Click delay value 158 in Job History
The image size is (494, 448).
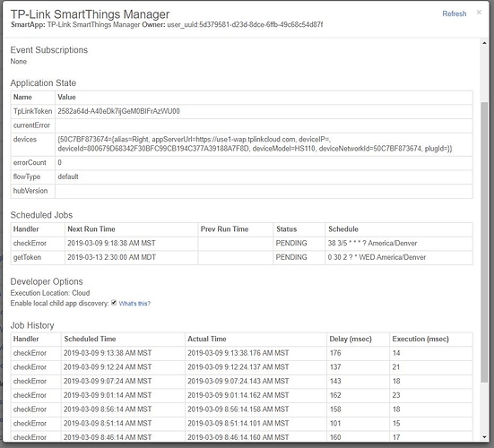click(x=335, y=409)
